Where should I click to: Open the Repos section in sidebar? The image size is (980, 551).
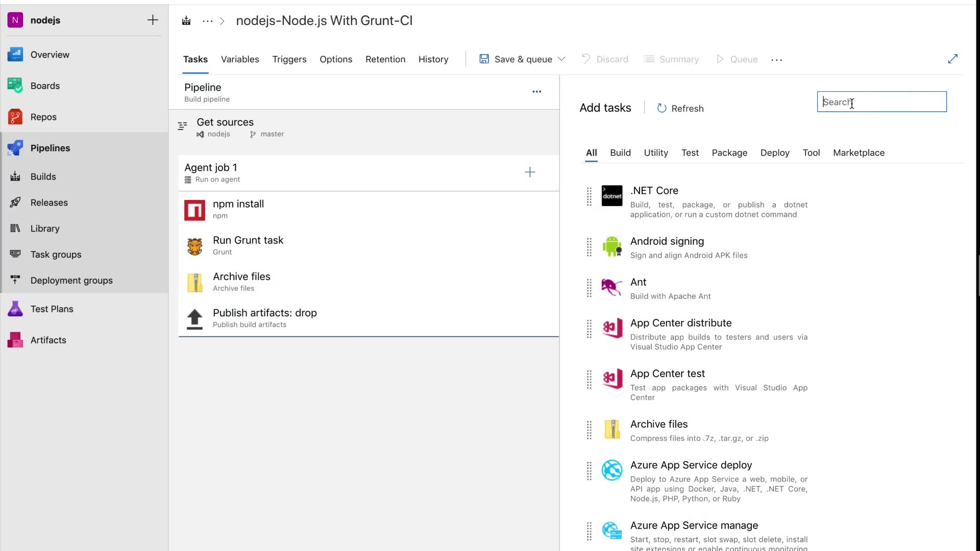[x=43, y=117]
